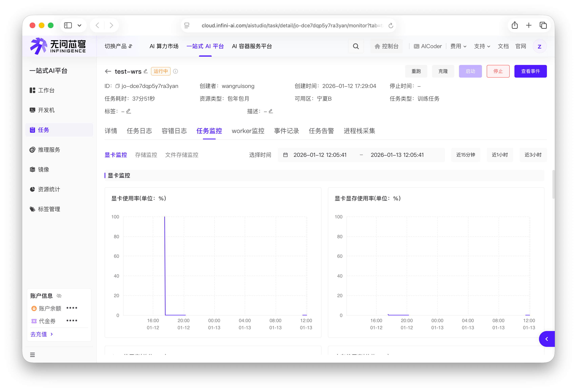Screen dimensions: 577x392
Task: Click info icon next to 运行中 status
Action: point(175,71)
